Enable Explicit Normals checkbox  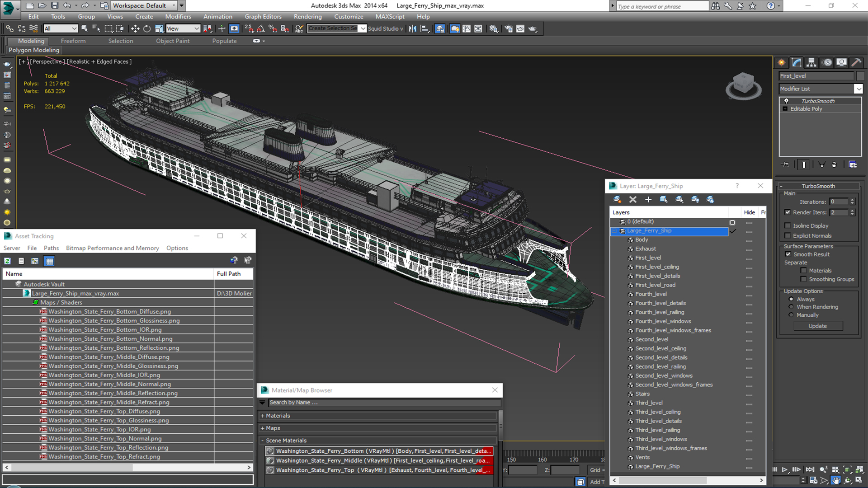pos(788,235)
